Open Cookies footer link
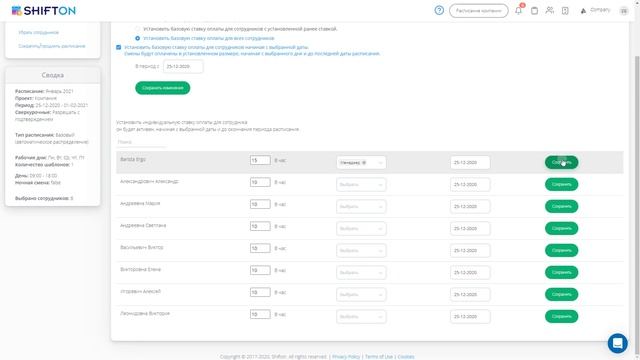 click(x=406, y=357)
